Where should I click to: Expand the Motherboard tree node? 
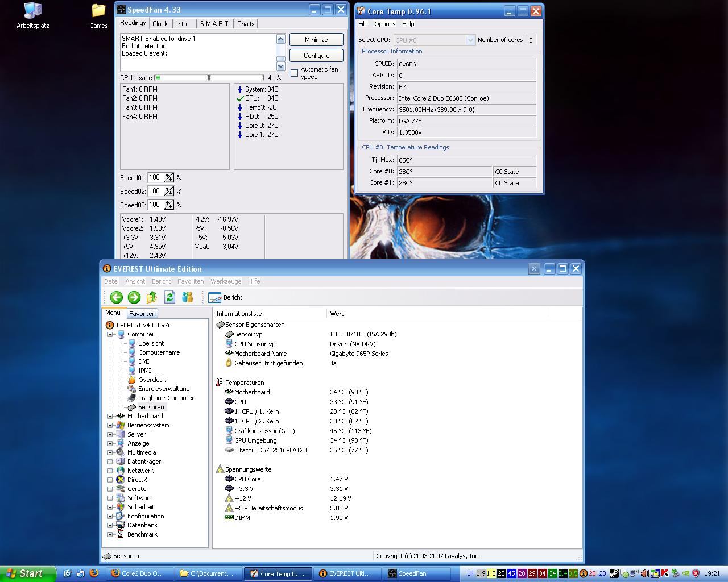[x=110, y=416]
